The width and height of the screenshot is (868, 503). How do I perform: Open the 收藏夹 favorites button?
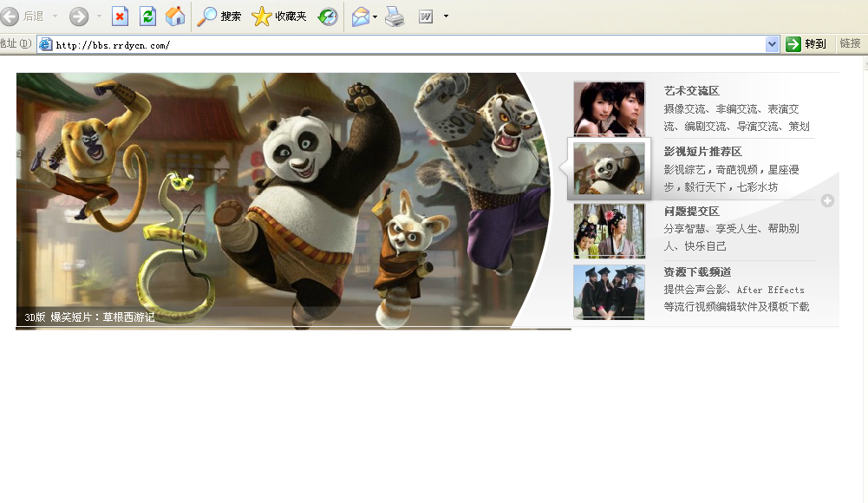[x=278, y=16]
